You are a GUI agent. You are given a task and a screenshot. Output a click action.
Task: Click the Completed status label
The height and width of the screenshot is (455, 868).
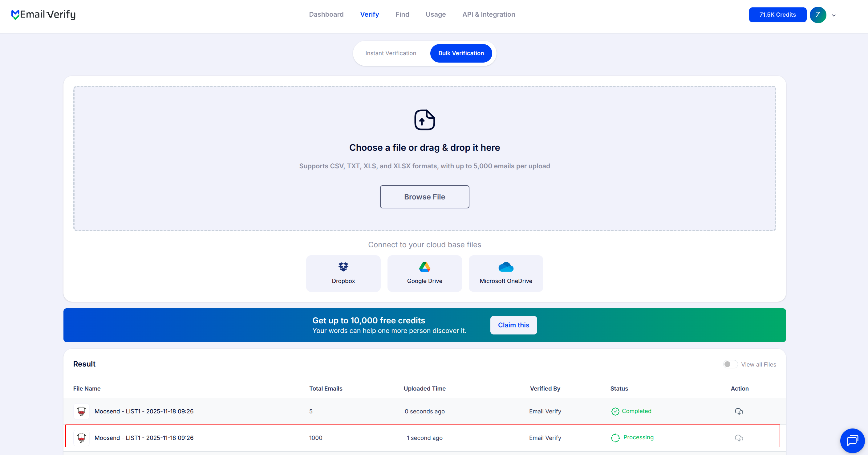636,411
